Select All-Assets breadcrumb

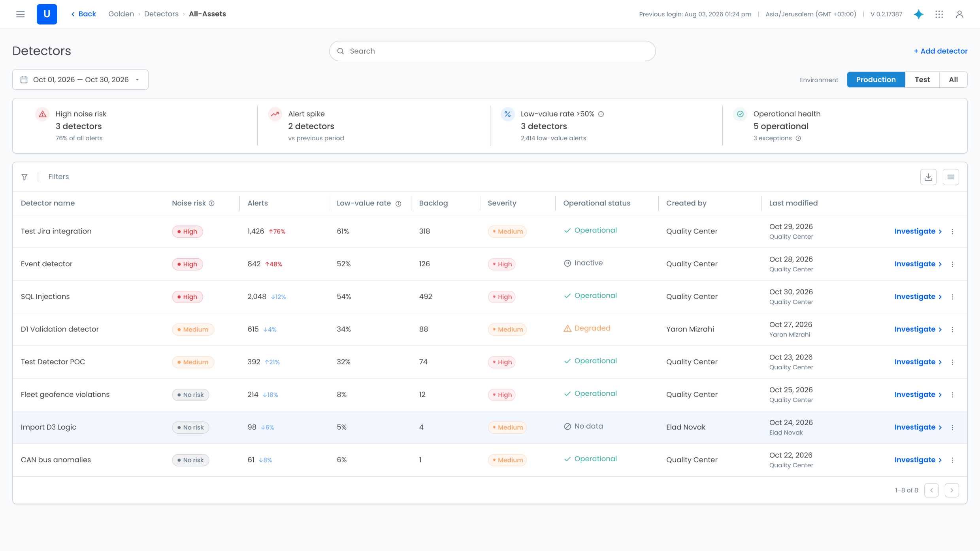tap(207, 14)
